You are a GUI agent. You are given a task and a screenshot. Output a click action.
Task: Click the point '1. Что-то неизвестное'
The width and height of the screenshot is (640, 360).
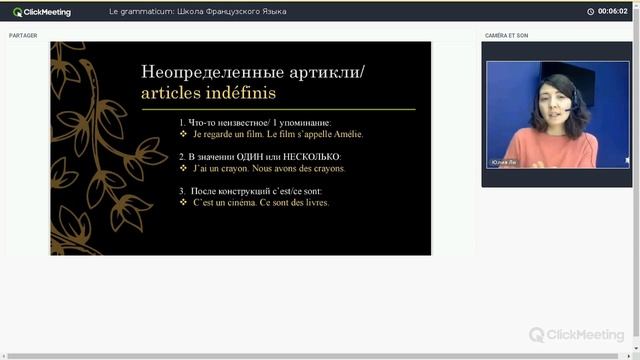255,122
